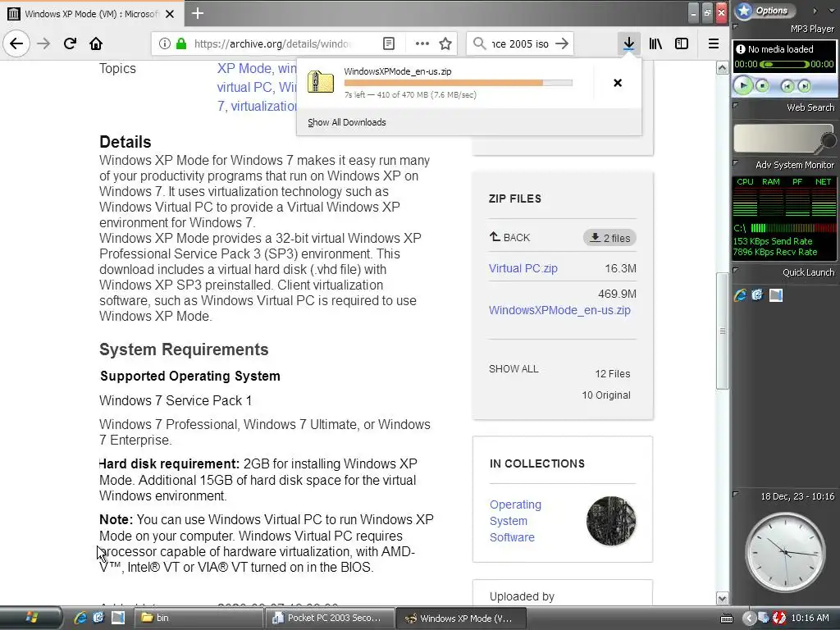Open the Windows Start button

coord(31,618)
